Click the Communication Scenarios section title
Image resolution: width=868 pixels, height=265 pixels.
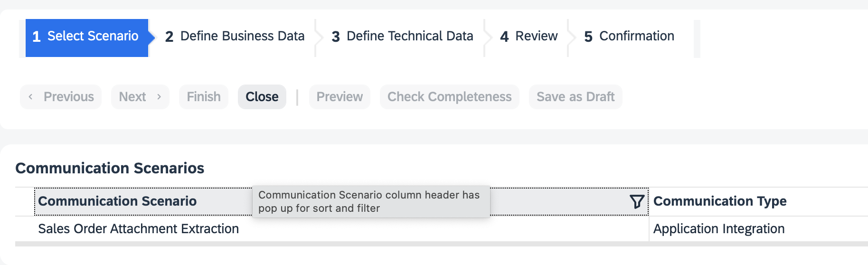pyautogui.click(x=110, y=168)
